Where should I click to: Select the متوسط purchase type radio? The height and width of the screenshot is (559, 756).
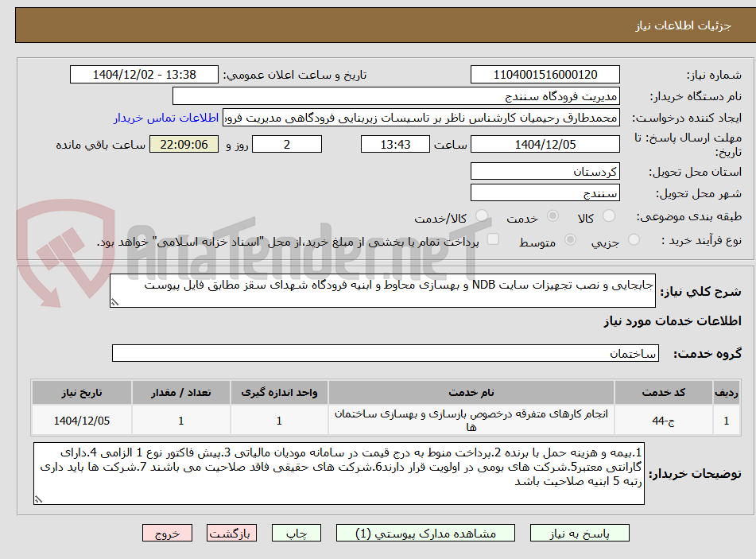click(570, 239)
